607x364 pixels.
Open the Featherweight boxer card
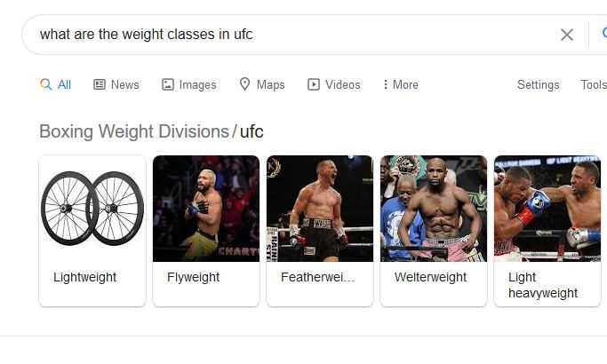click(320, 231)
